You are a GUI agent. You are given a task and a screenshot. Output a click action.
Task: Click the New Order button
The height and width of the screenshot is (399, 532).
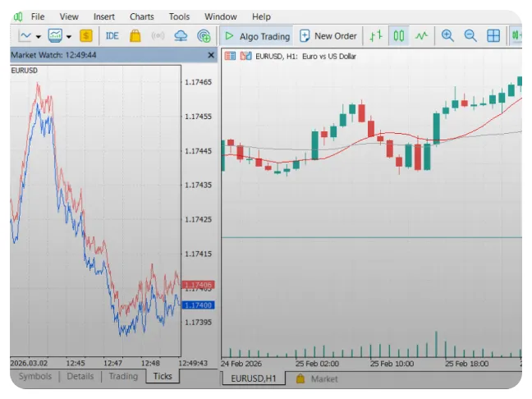pos(328,36)
